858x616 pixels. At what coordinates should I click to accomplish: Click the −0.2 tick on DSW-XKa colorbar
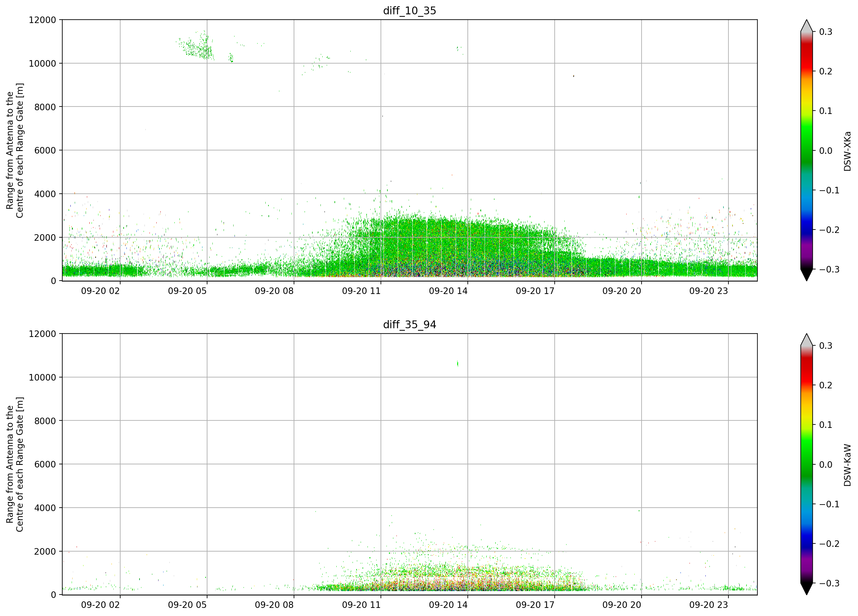tap(829, 230)
